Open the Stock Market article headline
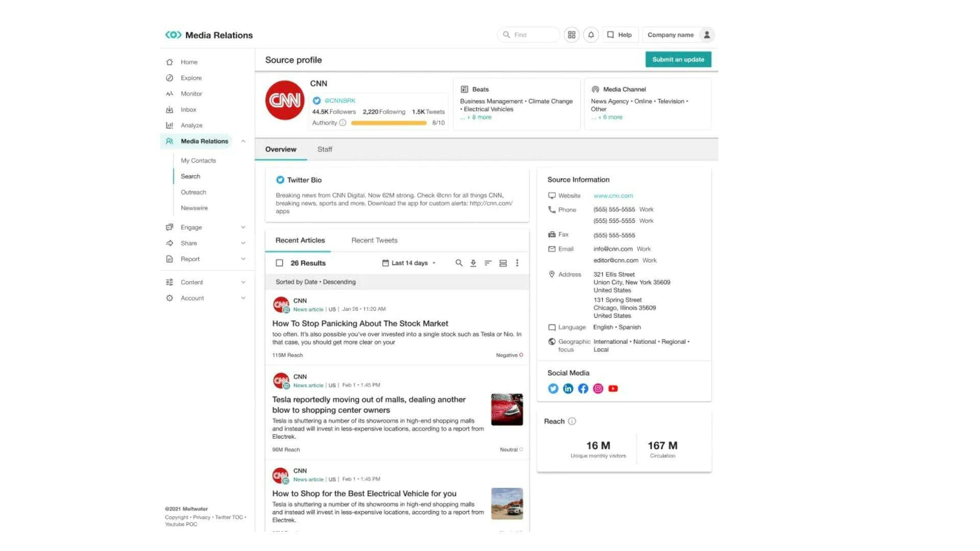The image size is (980, 551). 360,323
